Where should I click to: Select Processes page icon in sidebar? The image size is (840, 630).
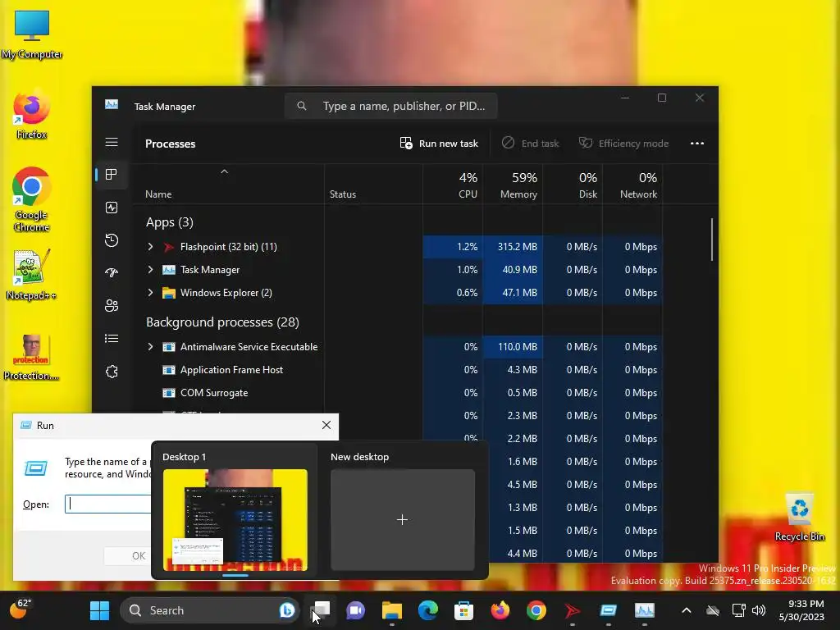(112, 174)
